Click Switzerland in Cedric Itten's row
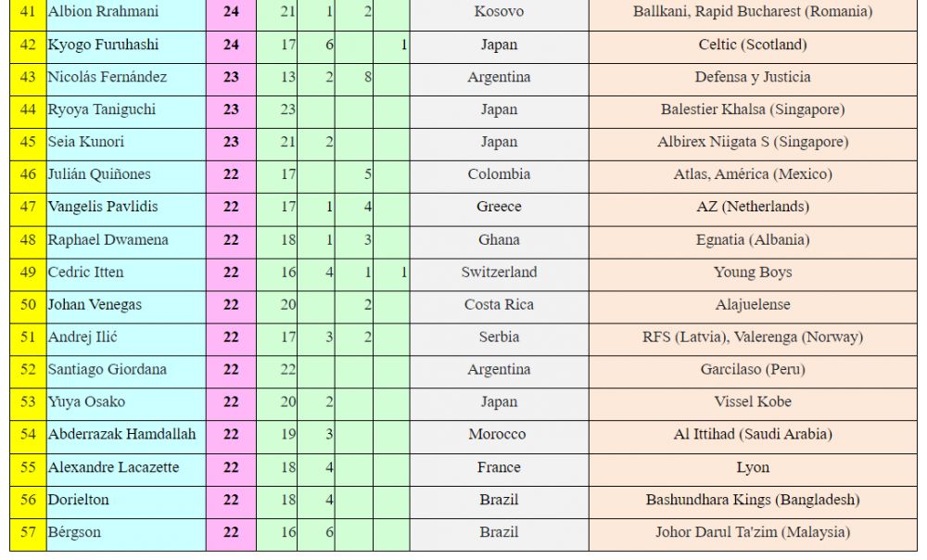This screenshot has height=560, width=927. click(499, 273)
